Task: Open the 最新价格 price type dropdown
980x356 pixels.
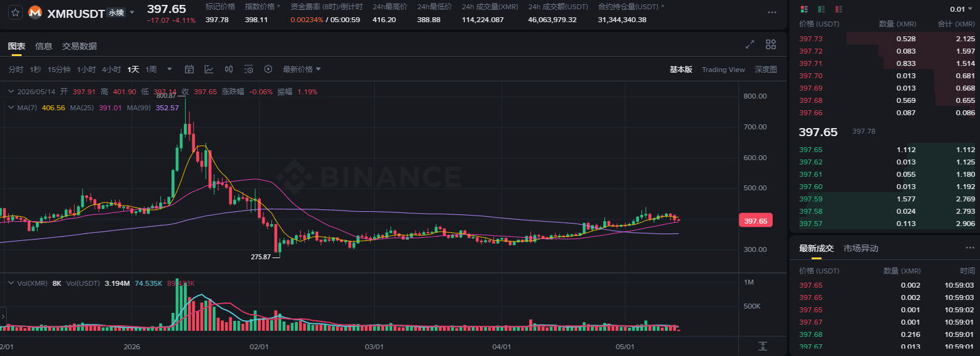Action: [x=302, y=70]
